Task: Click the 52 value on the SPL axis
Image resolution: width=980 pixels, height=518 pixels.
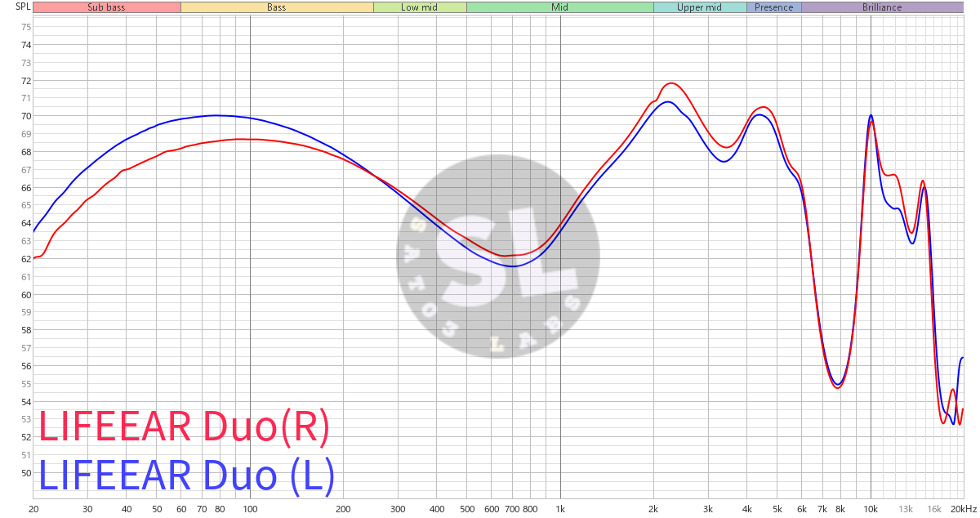Action: pos(25,437)
